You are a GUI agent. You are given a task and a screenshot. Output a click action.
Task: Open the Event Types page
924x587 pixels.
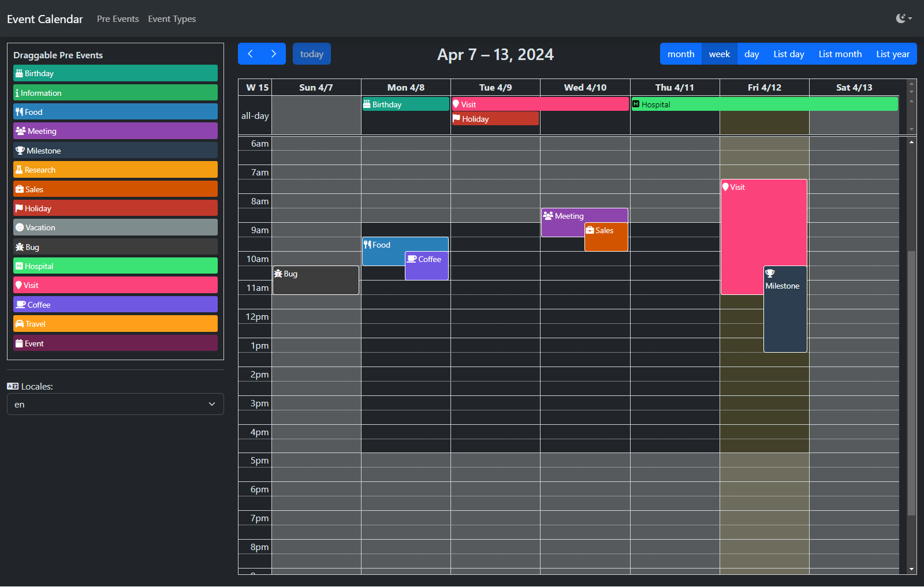[x=172, y=18]
